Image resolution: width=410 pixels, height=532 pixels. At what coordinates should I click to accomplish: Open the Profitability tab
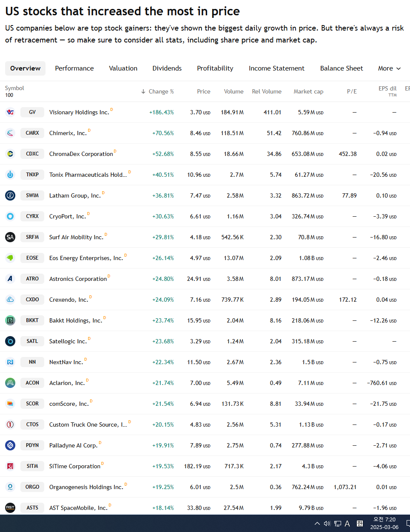point(215,68)
